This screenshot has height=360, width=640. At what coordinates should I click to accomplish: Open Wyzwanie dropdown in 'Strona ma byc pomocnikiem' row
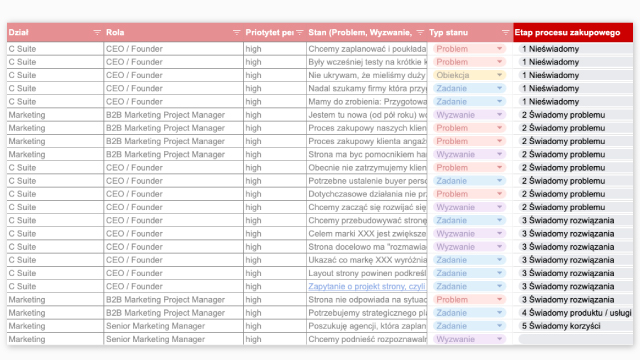[x=469, y=154]
